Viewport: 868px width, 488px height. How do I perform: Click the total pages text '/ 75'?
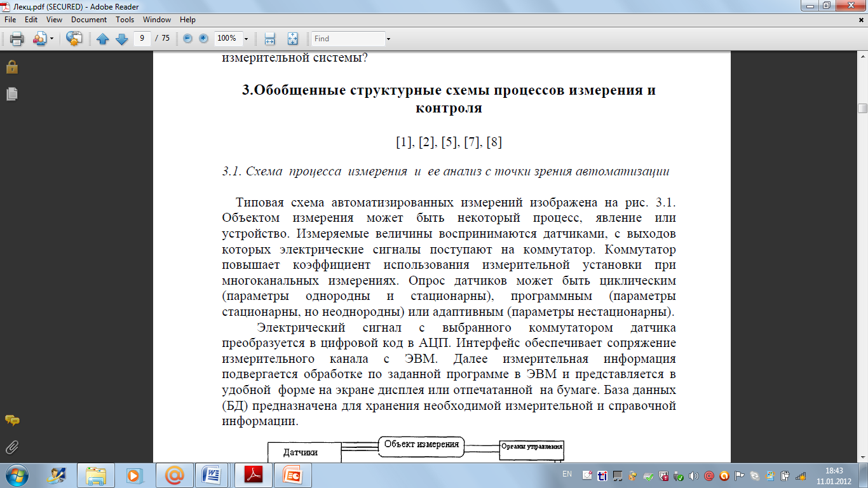pyautogui.click(x=162, y=38)
